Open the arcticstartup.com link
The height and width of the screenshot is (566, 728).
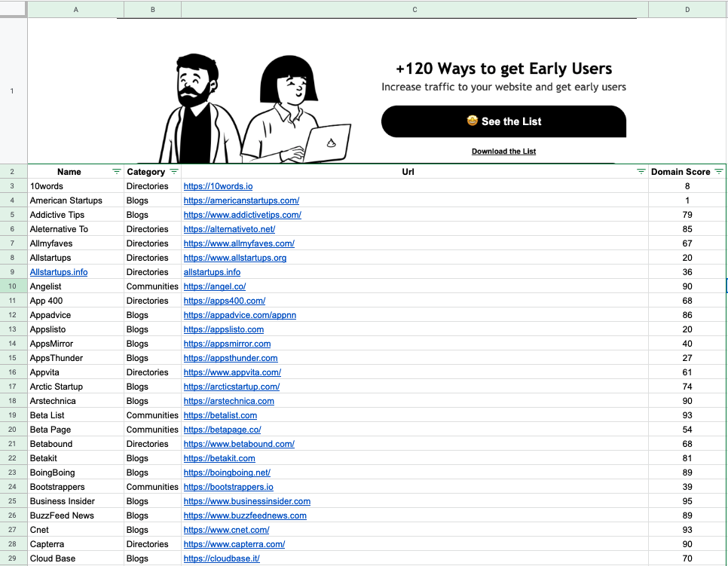[x=231, y=387]
